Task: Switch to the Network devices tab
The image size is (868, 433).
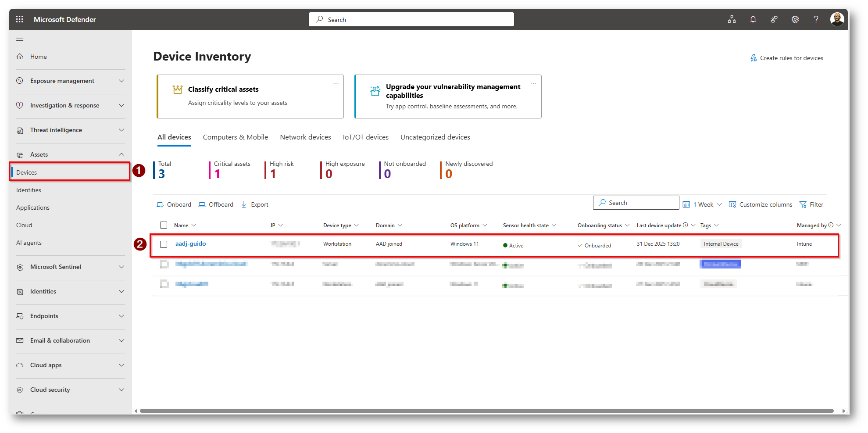Action: click(x=305, y=137)
